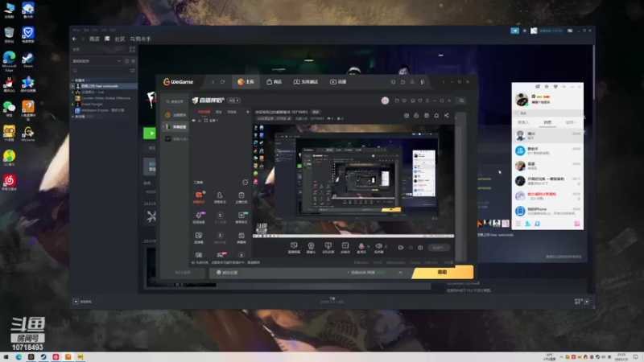Open the 乌鸦杀手 profile tab in Steam
The width and height of the screenshot is (644, 362).
tap(140, 39)
